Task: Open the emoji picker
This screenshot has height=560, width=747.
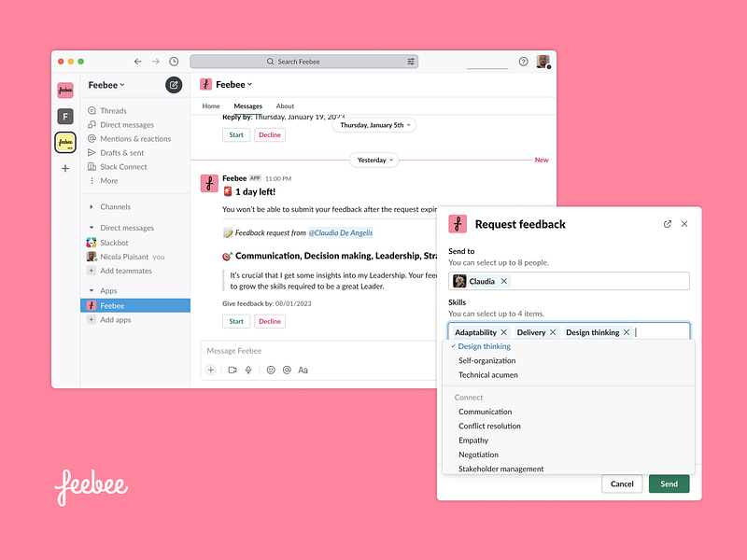Action: (271, 370)
